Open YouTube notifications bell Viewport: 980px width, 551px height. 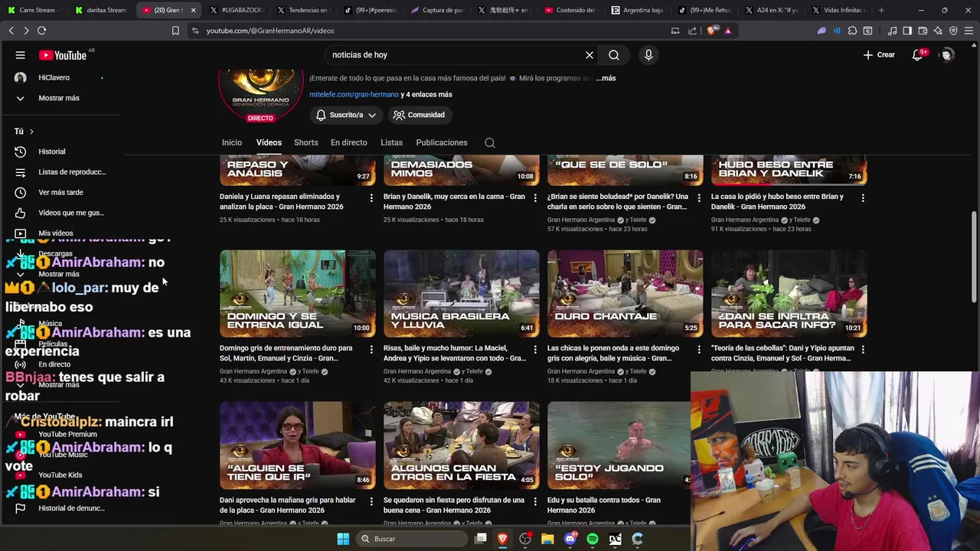(x=917, y=55)
